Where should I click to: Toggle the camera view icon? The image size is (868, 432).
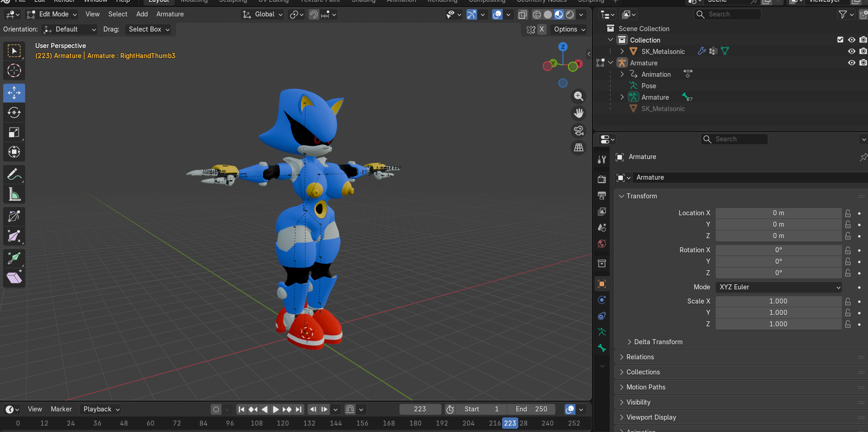pos(579,130)
